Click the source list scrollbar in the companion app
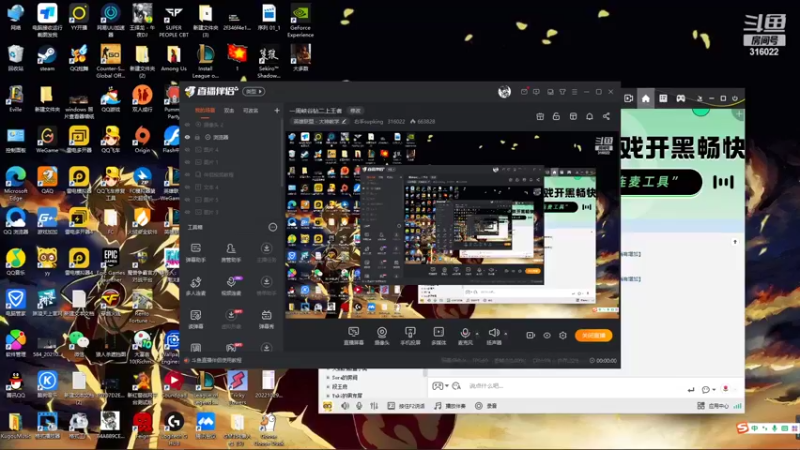This screenshot has height=450, width=800. [282, 153]
